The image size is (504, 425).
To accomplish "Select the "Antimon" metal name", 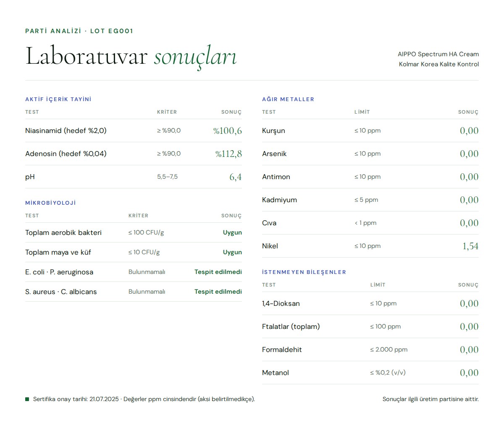I will (276, 177).
